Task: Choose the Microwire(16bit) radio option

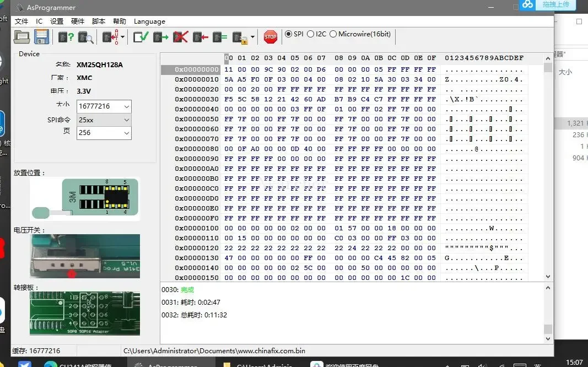Action: pos(333,34)
